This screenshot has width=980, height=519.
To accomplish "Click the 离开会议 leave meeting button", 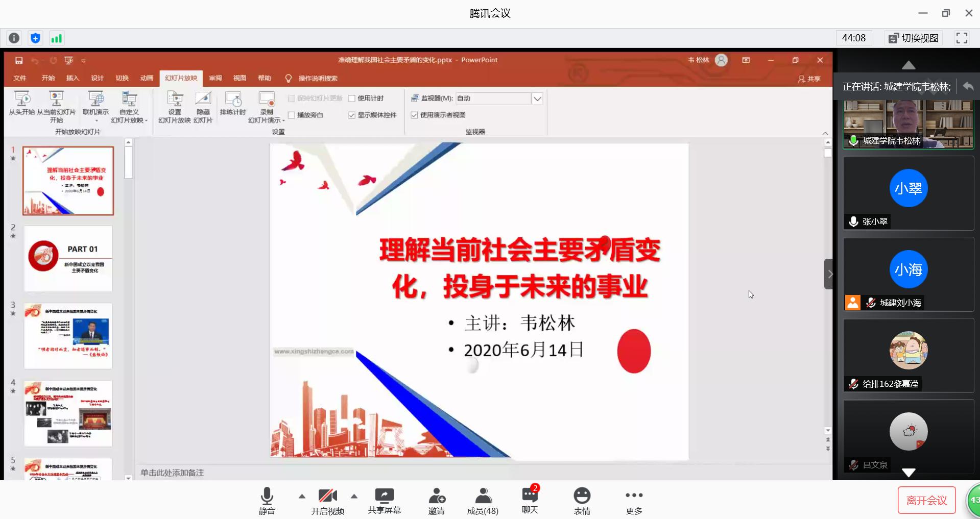I will [926, 501].
